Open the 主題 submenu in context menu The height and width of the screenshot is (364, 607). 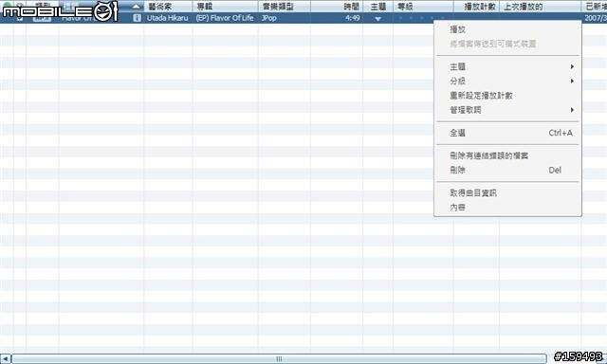click(x=507, y=66)
